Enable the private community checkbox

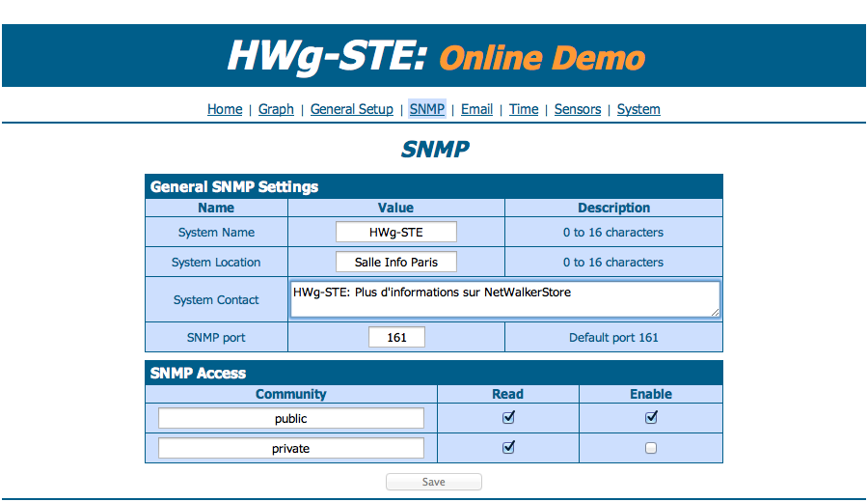point(651,448)
